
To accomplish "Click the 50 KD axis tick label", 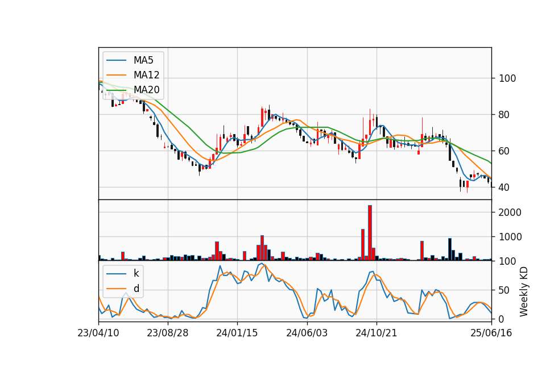I will pos(504,290).
